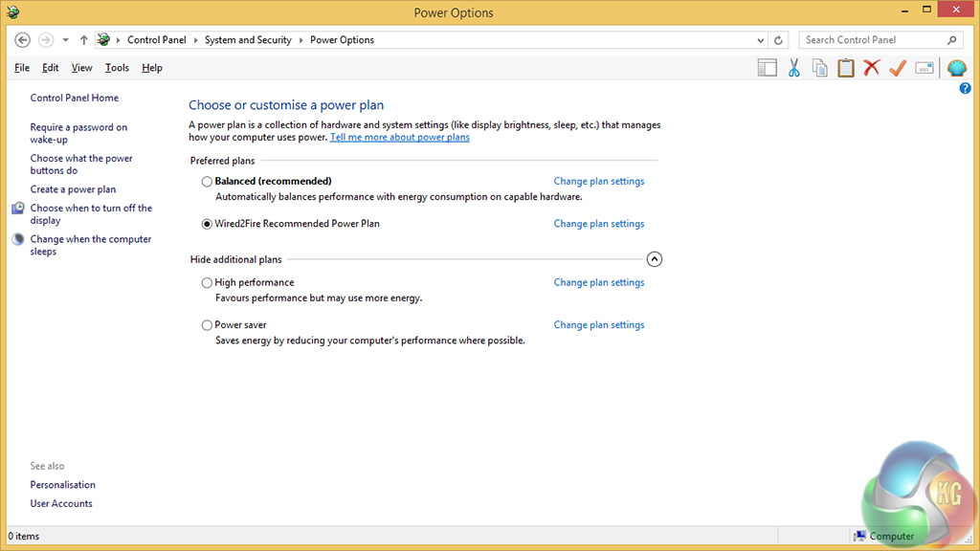The image size is (980, 551).
Task: Click the red X Delete icon
Action: pyautogui.click(x=871, y=68)
